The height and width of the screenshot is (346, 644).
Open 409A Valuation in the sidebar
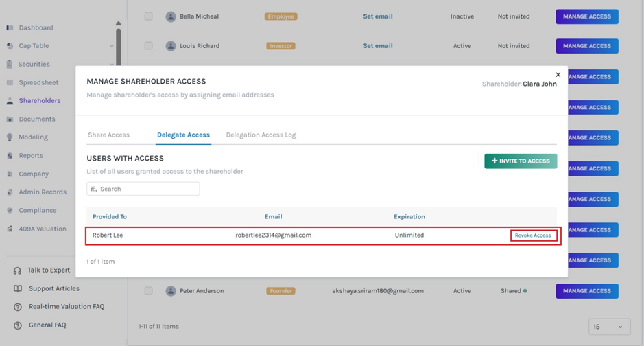43,229
